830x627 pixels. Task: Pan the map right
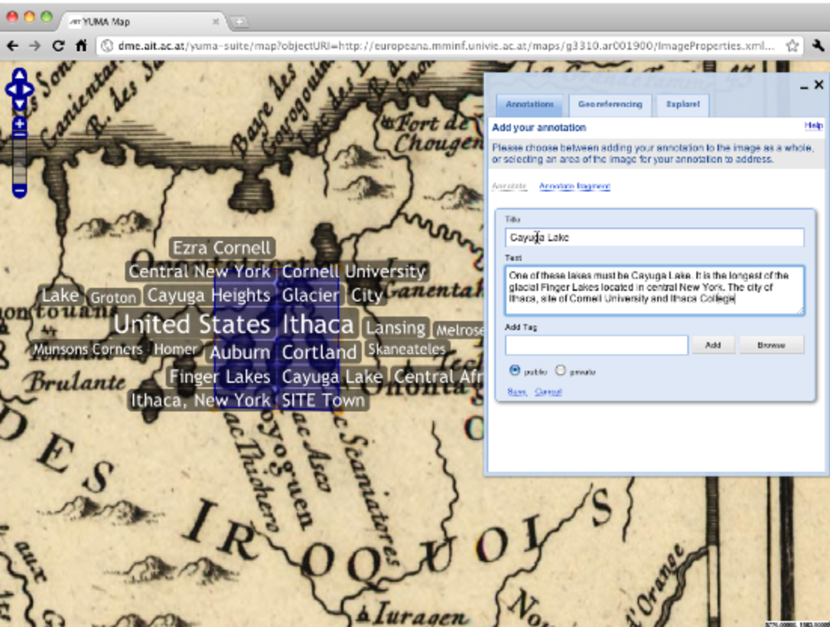(x=28, y=89)
